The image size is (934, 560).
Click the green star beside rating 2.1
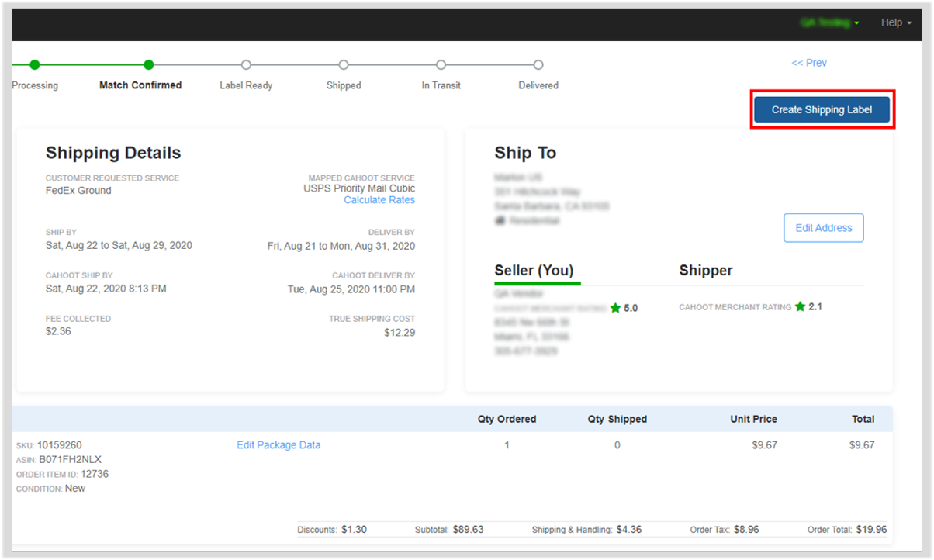800,306
